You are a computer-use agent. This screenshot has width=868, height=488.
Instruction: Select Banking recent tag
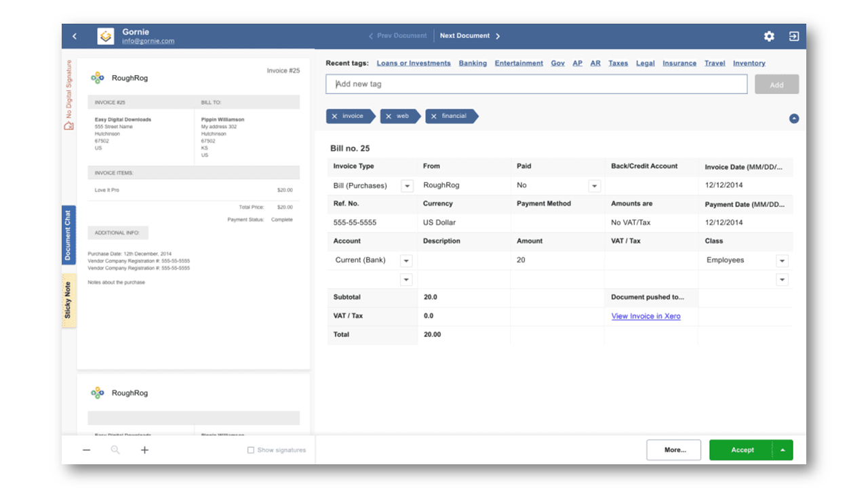473,63
